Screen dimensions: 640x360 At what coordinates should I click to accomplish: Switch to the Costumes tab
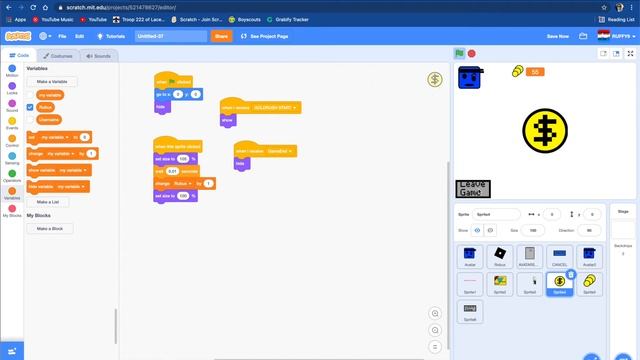point(58,56)
